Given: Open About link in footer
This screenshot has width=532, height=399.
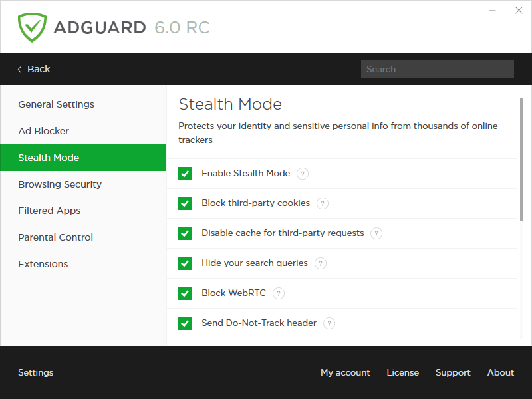Looking at the screenshot, I should pos(501,372).
